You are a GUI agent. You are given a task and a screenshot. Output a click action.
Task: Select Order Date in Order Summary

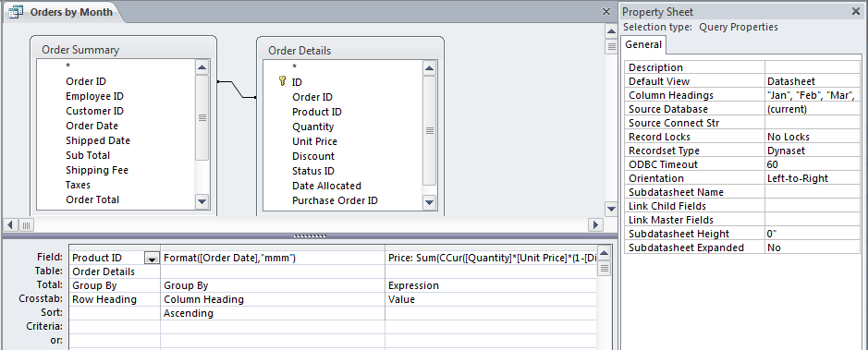point(92,127)
